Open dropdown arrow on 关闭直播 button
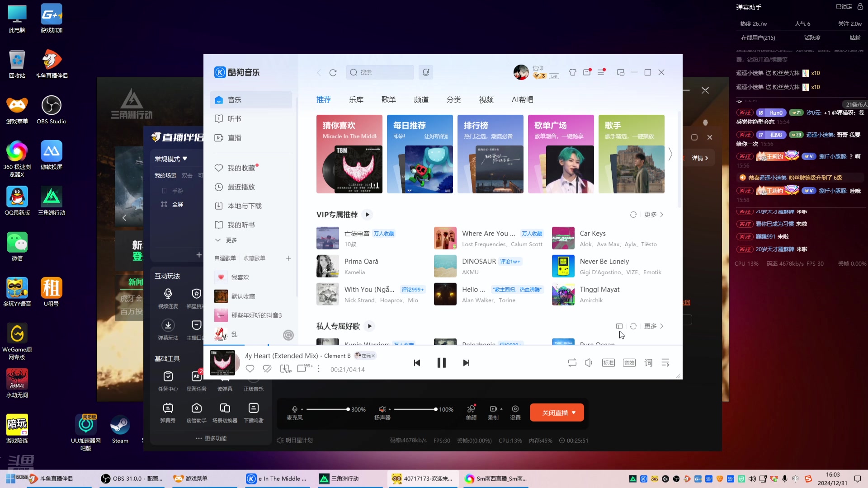The height and width of the screenshot is (488, 868). click(x=574, y=413)
